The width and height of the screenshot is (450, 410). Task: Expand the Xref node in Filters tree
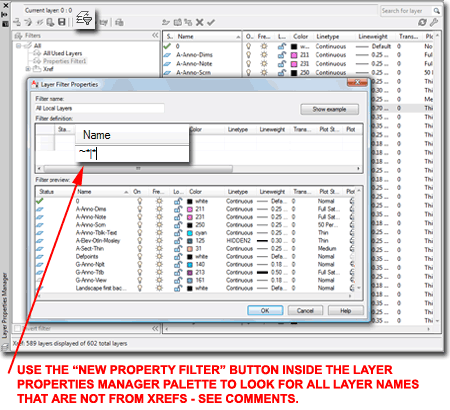coord(28,69)
